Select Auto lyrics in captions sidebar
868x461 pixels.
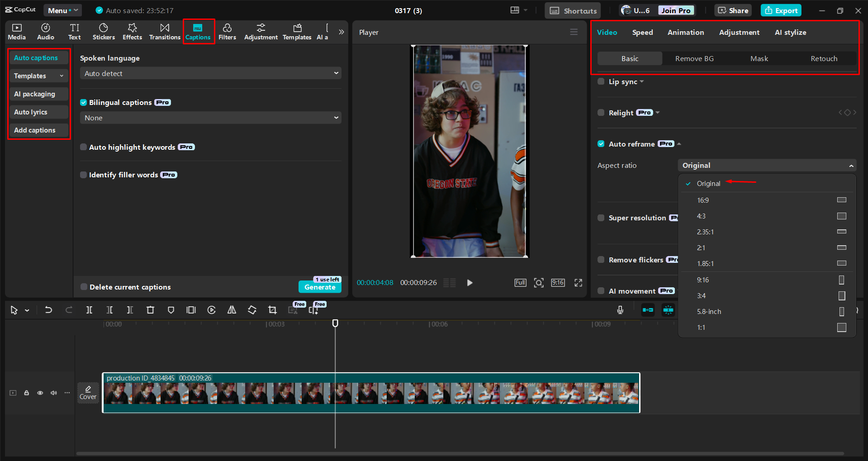[x=38, y=112]
